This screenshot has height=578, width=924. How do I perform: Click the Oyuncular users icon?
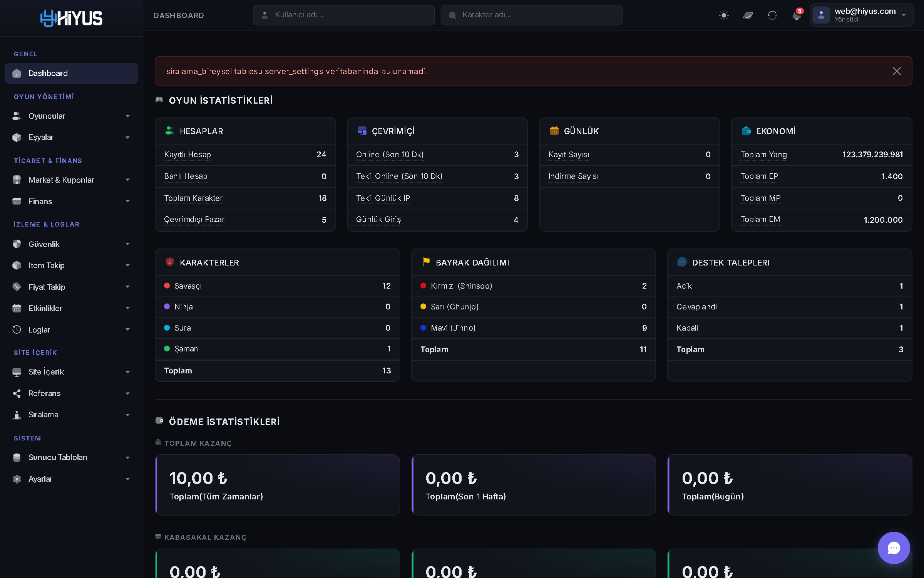[17, 116]
